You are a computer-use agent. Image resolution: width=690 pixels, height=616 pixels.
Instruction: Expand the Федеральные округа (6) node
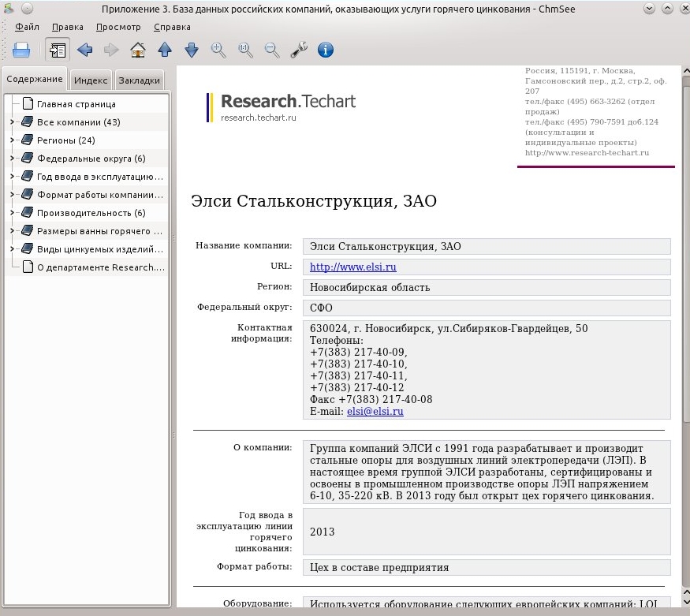coord(13,158)
